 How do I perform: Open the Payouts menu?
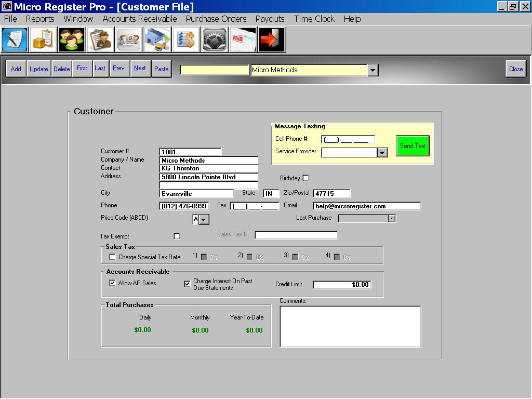[270, 19]
